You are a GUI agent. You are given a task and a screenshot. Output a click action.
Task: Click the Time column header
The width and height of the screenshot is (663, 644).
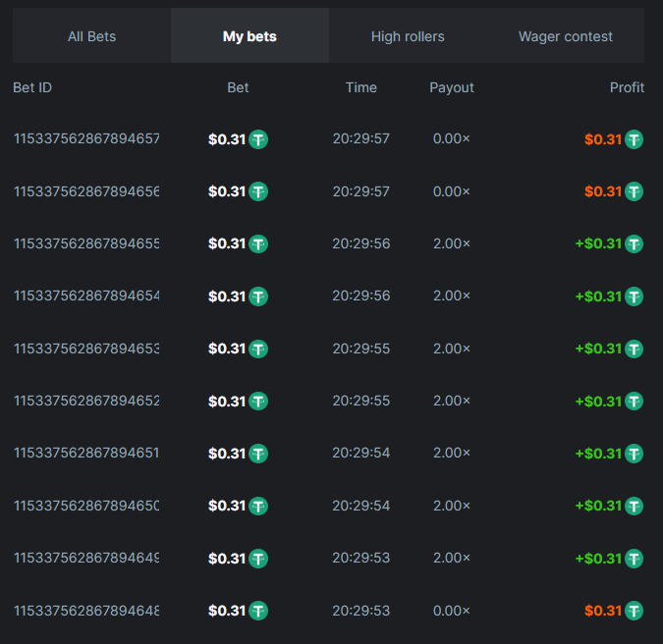tap(361, 87)
